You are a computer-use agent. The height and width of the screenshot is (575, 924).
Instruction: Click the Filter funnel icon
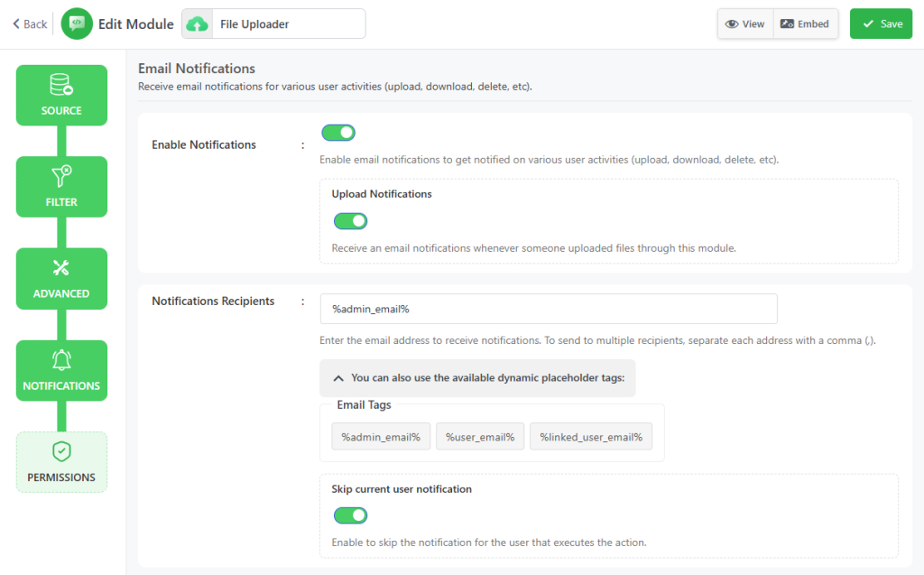coord(61,176)
